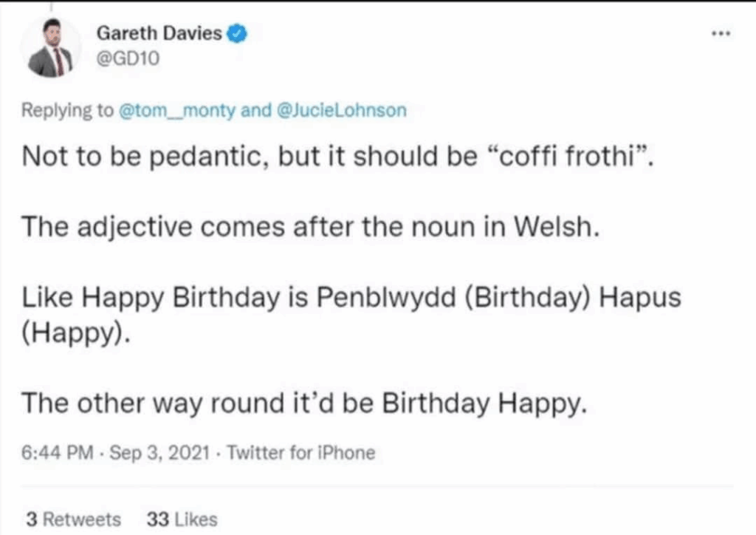
Task: View the 33 Likes list
Action: click(x=182, y=519)
